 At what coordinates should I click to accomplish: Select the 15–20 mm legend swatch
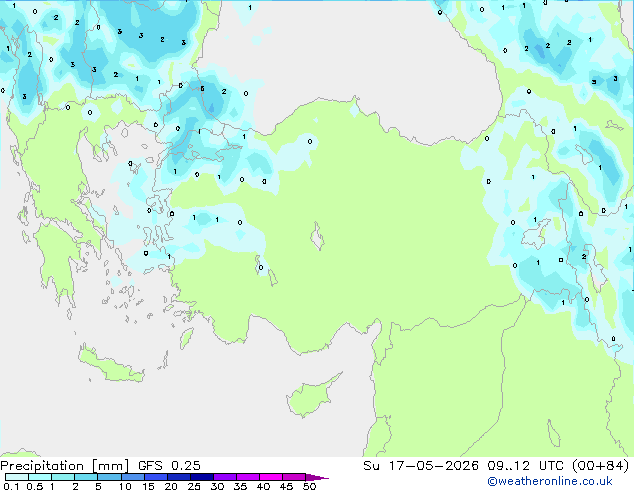coord(155,477)
